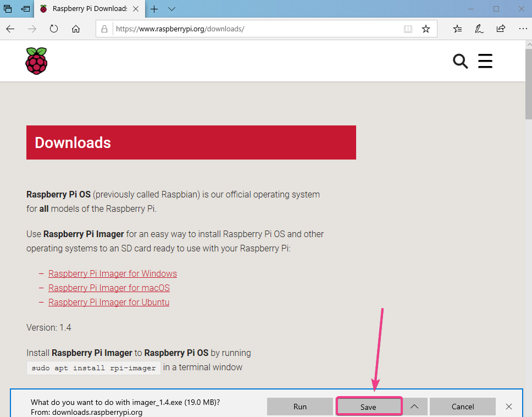Go to the home page
Viewport: 532px width, 417px height.
tap(76, 29)
